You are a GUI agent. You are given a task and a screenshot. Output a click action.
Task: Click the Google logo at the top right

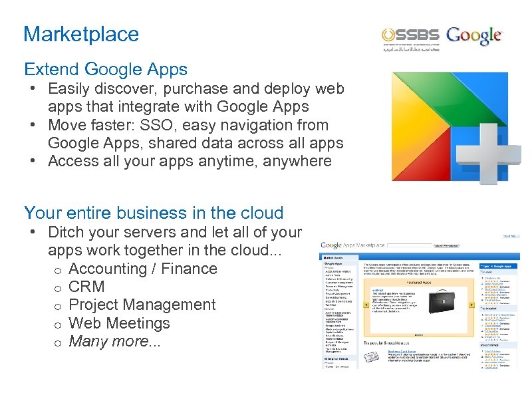(x=473, y=37)
